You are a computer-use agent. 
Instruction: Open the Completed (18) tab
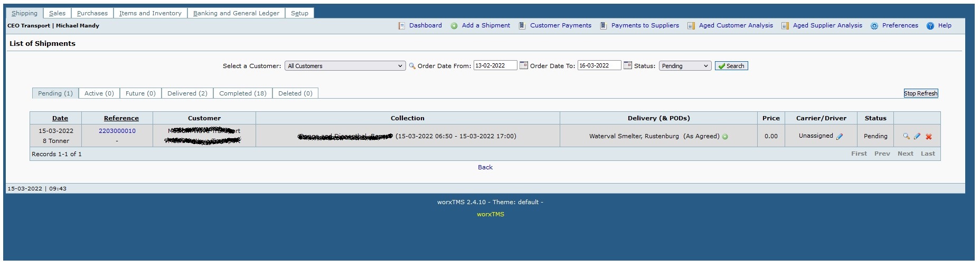point(242,93)
